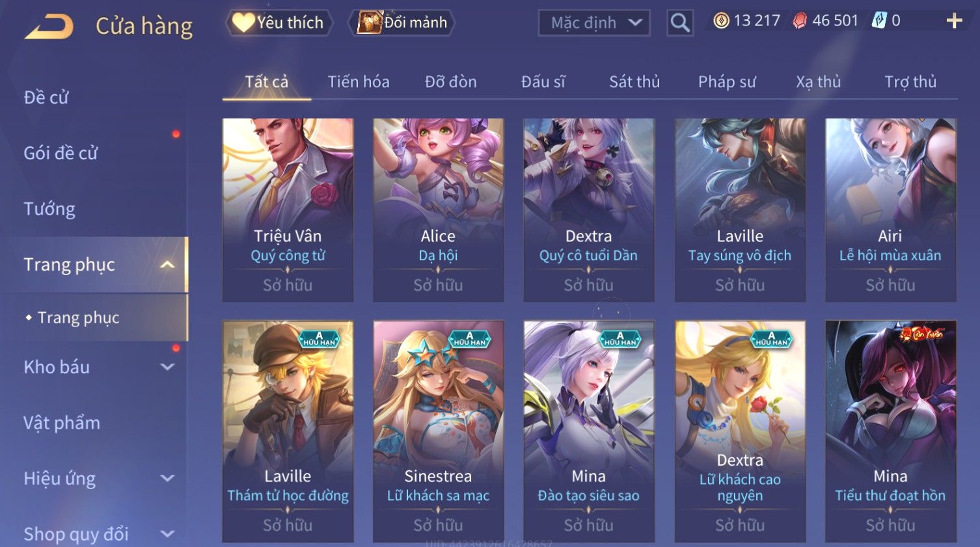This screenshot has height=547, width=980.
Task: Tap the plus icon to add currency
Action: pos(954,21)
